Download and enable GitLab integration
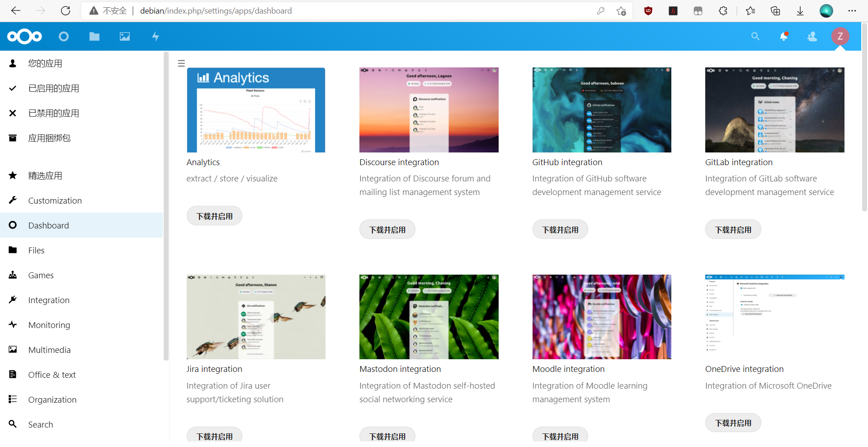This screenshot has height=447, width=868. point(733,230)
